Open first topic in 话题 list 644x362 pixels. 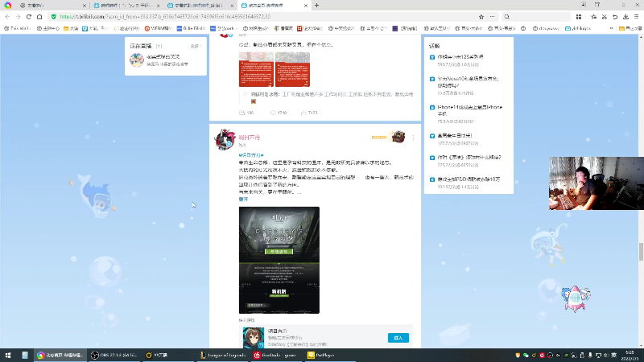pyautogui.click(x=460, y=56)
